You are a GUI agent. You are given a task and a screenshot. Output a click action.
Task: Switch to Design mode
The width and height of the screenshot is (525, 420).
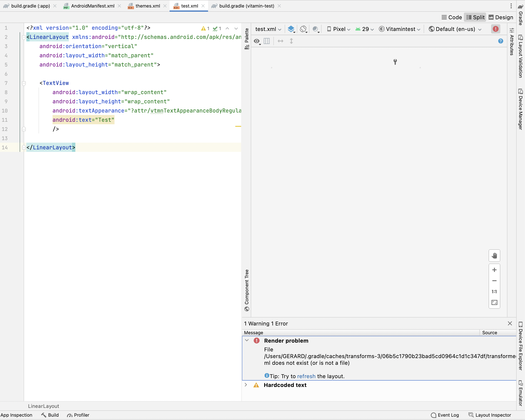point(501,17)
